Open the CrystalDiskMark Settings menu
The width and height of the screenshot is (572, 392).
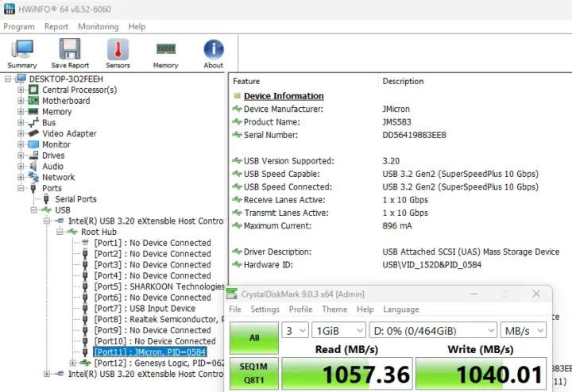tap(265, 309)
